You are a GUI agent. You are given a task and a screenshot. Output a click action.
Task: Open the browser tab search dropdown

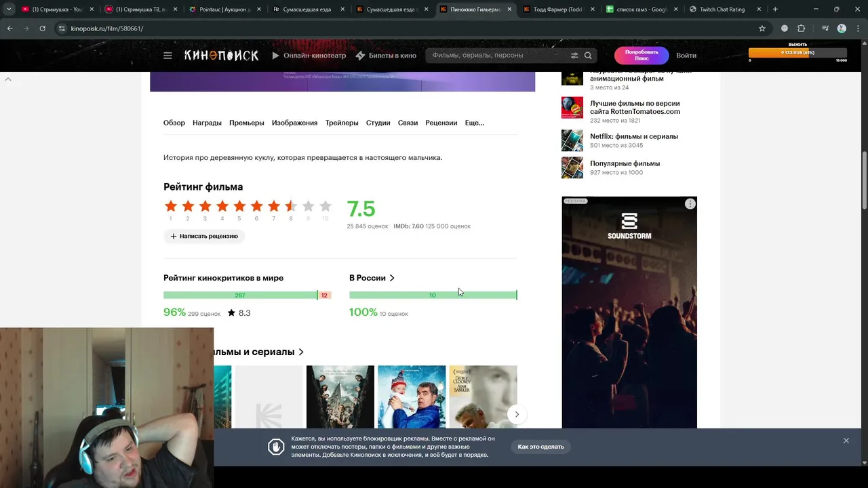[x=8, y=9]
